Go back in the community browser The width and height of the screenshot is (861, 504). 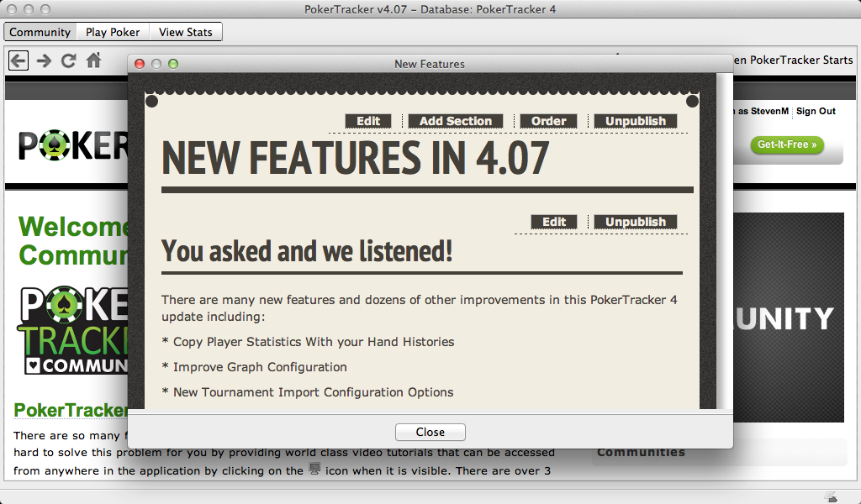pos(18,60)
